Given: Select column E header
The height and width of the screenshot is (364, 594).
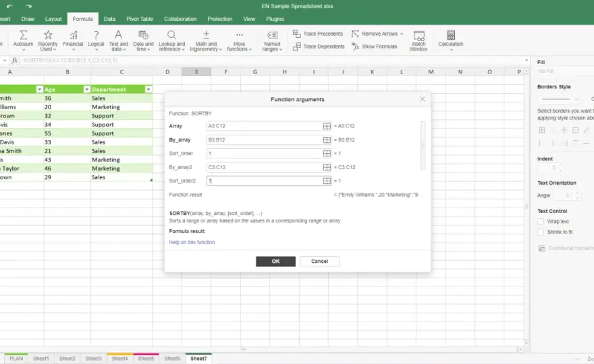Looking at the screenshot, I should coord(196,72).
